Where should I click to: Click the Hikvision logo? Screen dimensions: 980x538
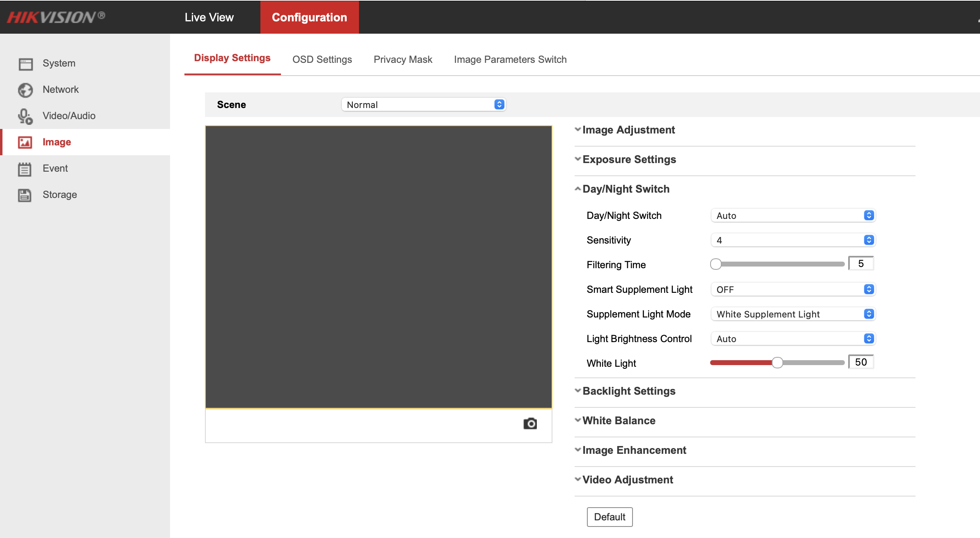tap(56, 17)
